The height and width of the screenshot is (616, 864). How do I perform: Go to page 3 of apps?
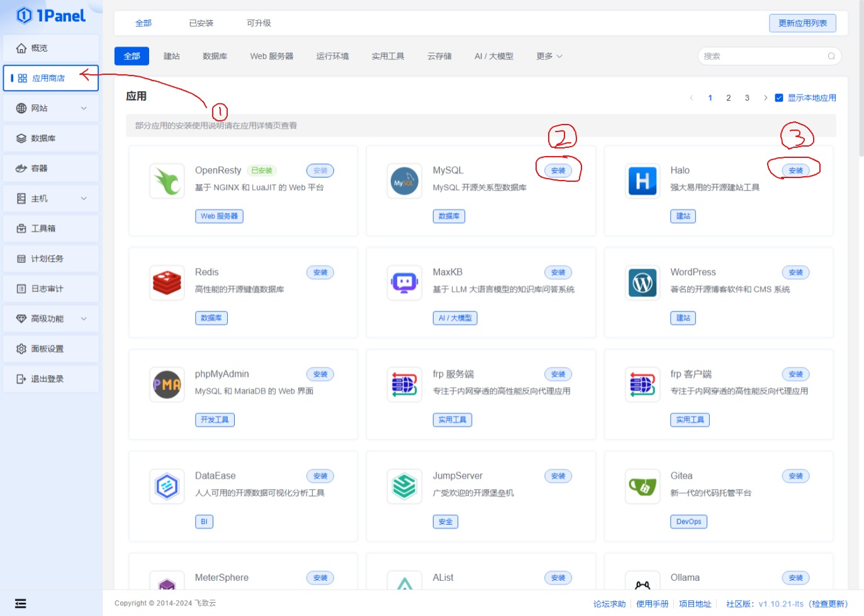pos(747,98)
